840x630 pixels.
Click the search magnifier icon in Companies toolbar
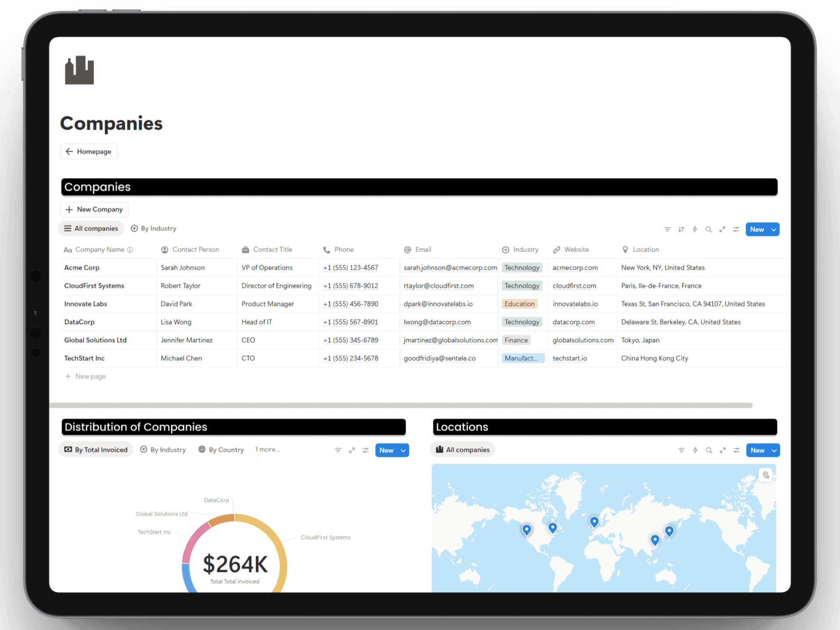coord(708,229)
